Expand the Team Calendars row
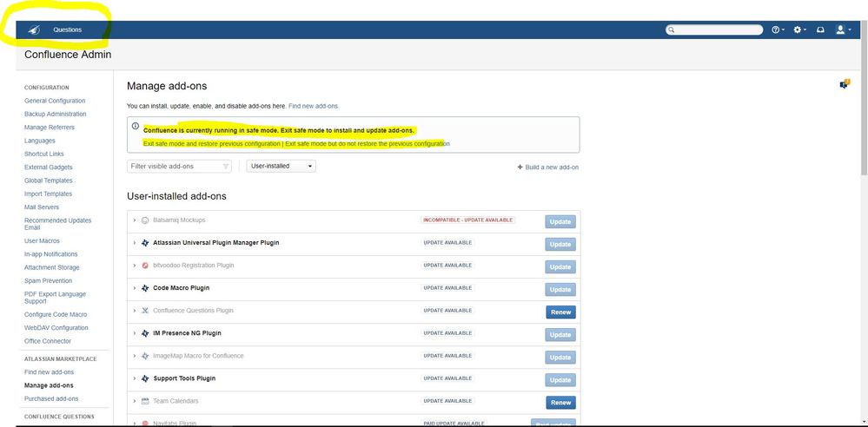The height and width of the screenshot is (427, 868). pos(134,401)
